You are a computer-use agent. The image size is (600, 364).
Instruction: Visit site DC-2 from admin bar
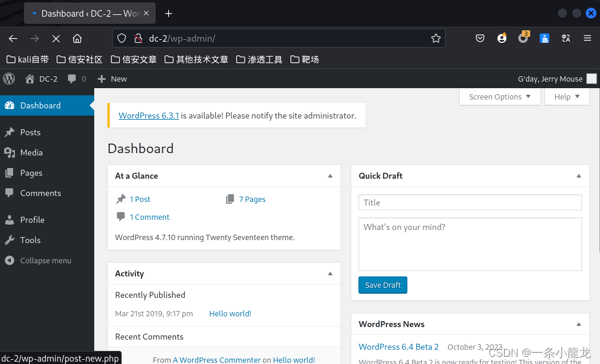click(x=41, y=79)
